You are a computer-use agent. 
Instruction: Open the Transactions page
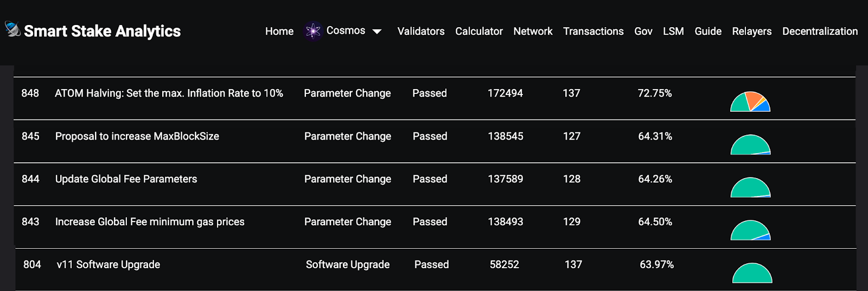(x=593, y=31)
